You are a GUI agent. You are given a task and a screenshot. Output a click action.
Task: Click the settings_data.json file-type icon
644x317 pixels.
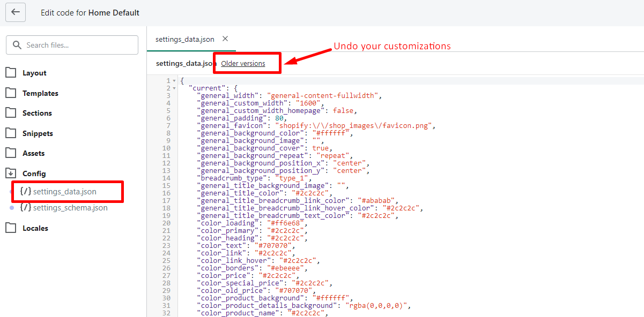(x=25, y=191)
